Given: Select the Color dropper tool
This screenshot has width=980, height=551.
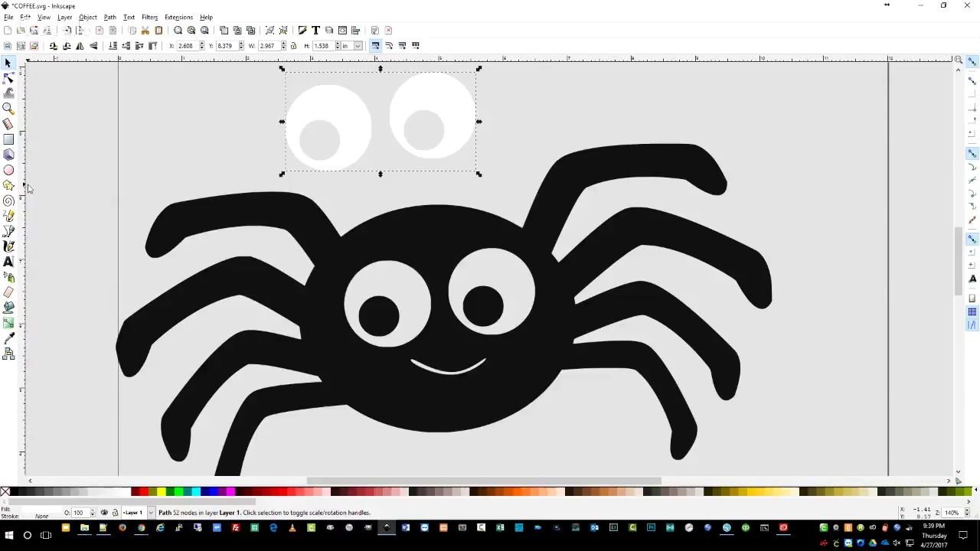Looking at the screenshot, I should click(8, 338).
